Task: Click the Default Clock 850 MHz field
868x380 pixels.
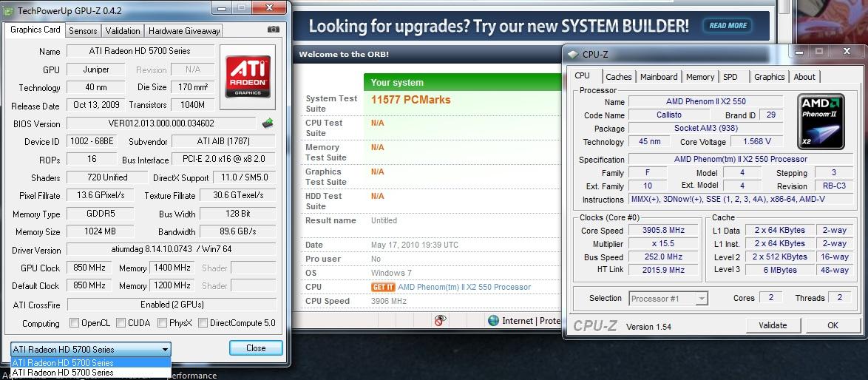Action: tap(89, 285)
